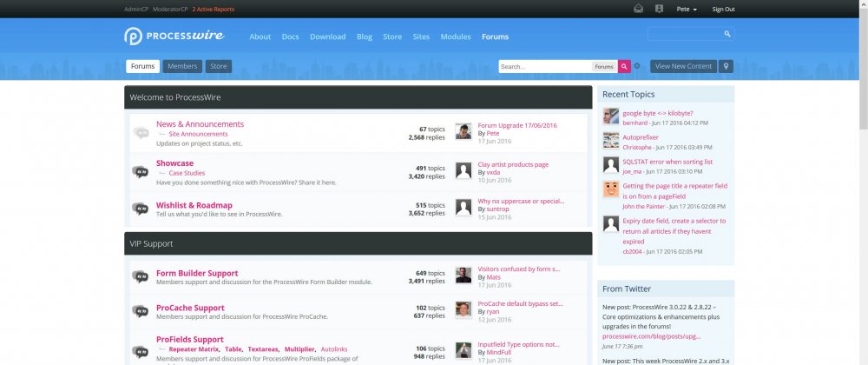Open bernhard's avatar thumbnail in Recent Topics
This screenshot has width=868, height=365.
[610, 116]
